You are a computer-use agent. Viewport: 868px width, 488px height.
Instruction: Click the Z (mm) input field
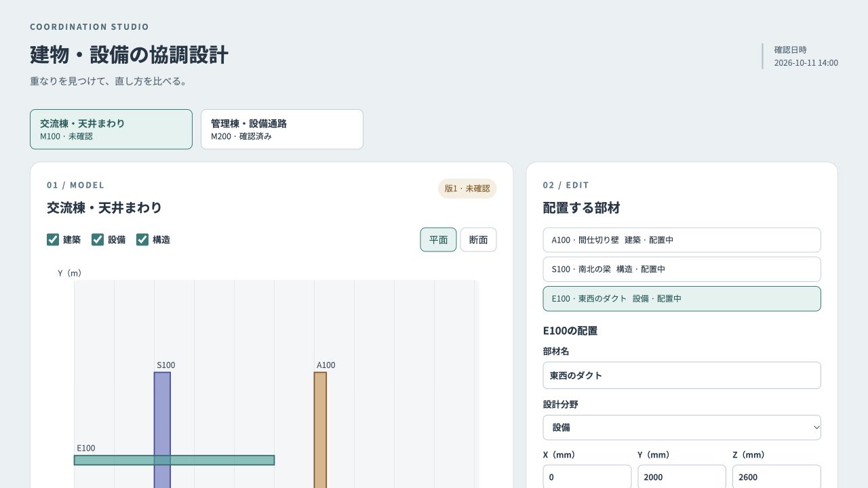776,476
